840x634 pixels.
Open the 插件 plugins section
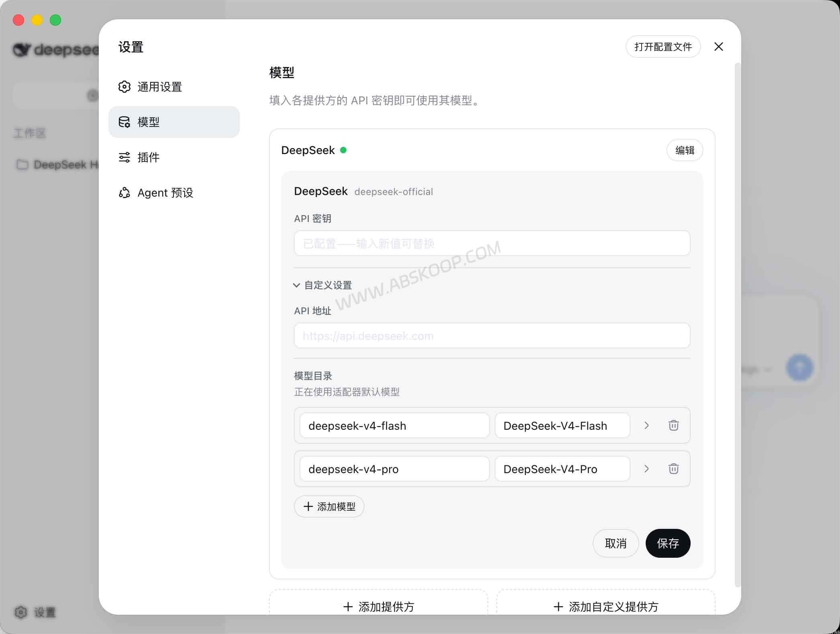[x=174, y=157]
